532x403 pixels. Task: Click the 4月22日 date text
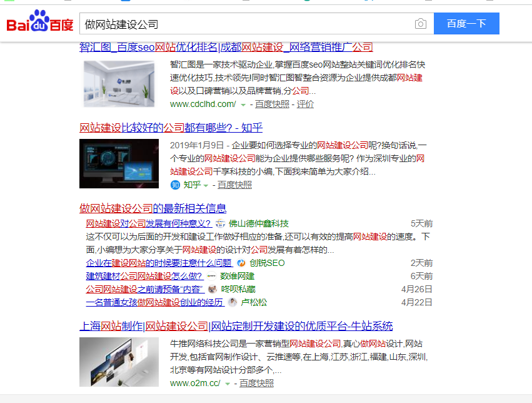(417, 302)
